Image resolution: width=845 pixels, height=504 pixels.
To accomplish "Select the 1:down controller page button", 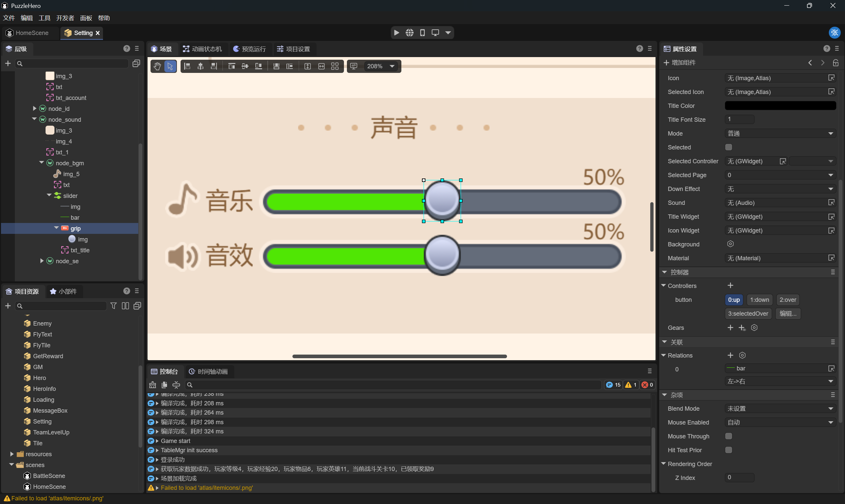I will coord(760,299).
